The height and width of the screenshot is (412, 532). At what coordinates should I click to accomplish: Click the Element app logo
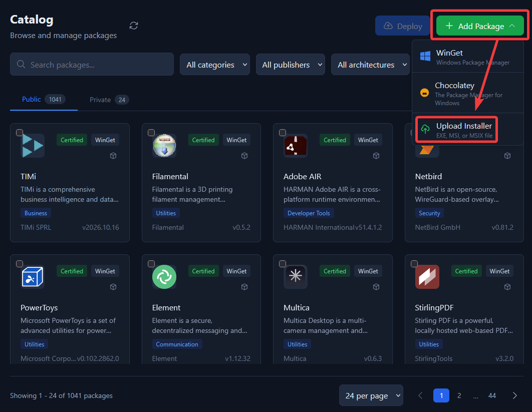[164, 277]
